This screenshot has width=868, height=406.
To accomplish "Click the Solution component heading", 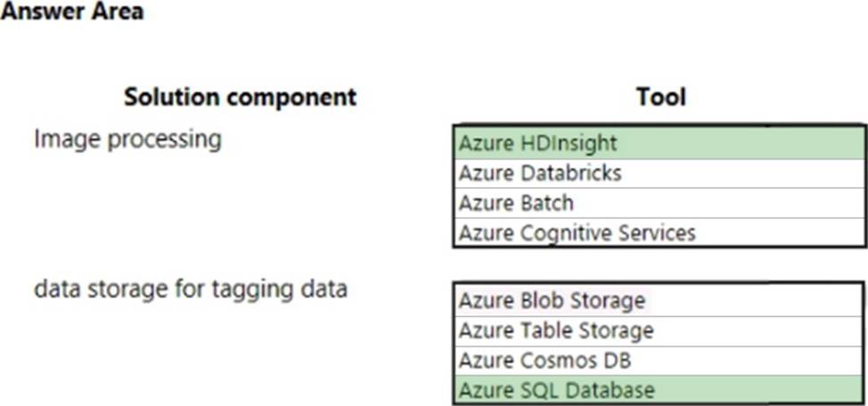I will pos(241,98).
